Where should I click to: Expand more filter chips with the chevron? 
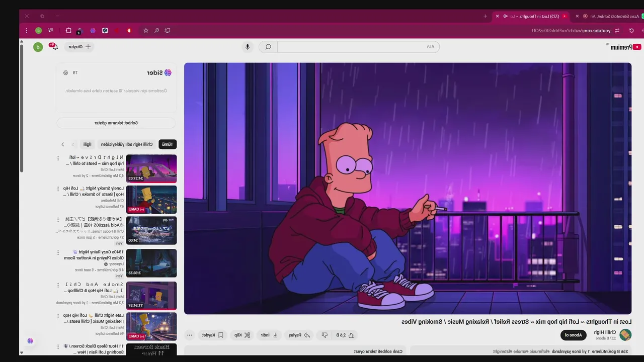click(63, 144)
